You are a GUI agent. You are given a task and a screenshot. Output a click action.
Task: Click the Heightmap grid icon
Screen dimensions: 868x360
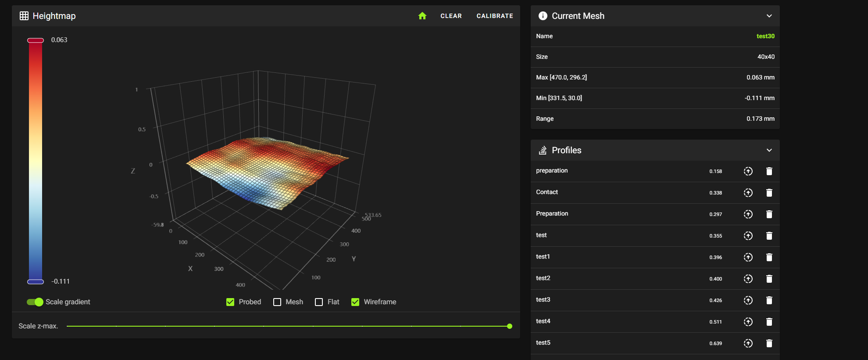click(24, 16)
